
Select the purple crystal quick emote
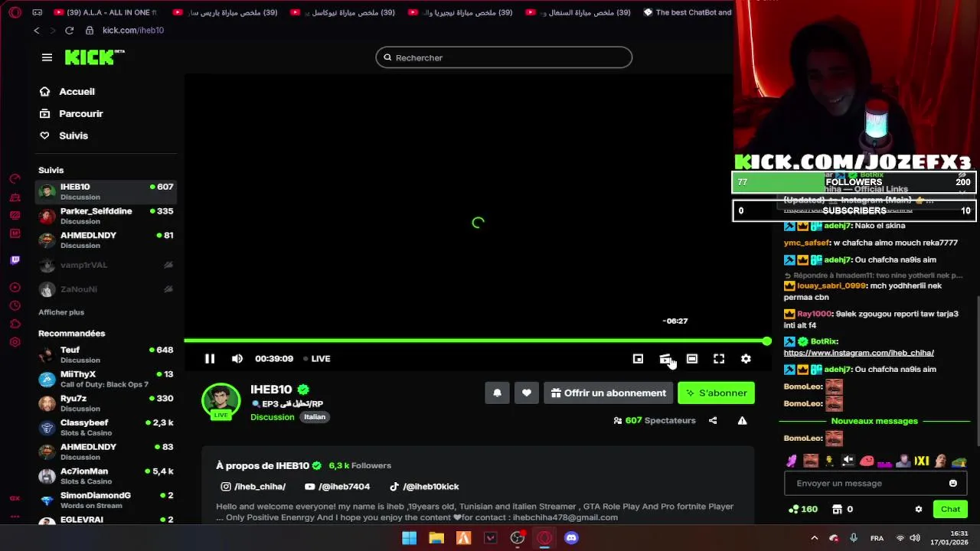[792, 461]
